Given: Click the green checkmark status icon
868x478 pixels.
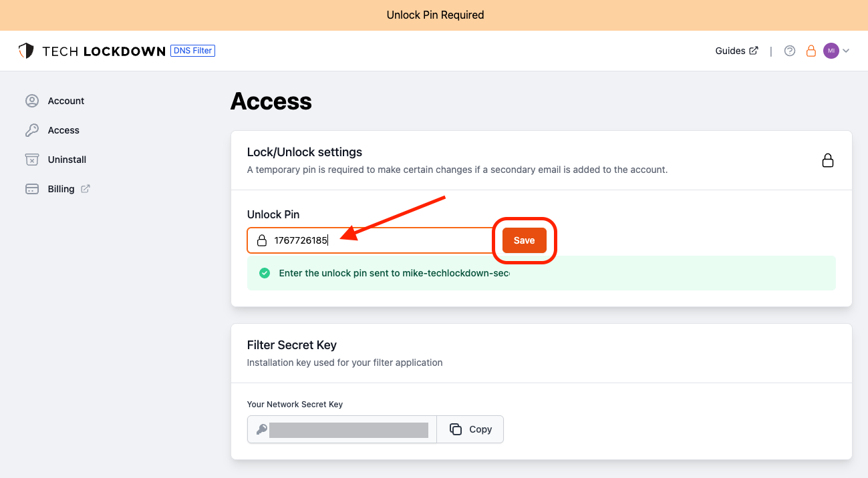Looking at the screenshot, I should click(265, 273).
